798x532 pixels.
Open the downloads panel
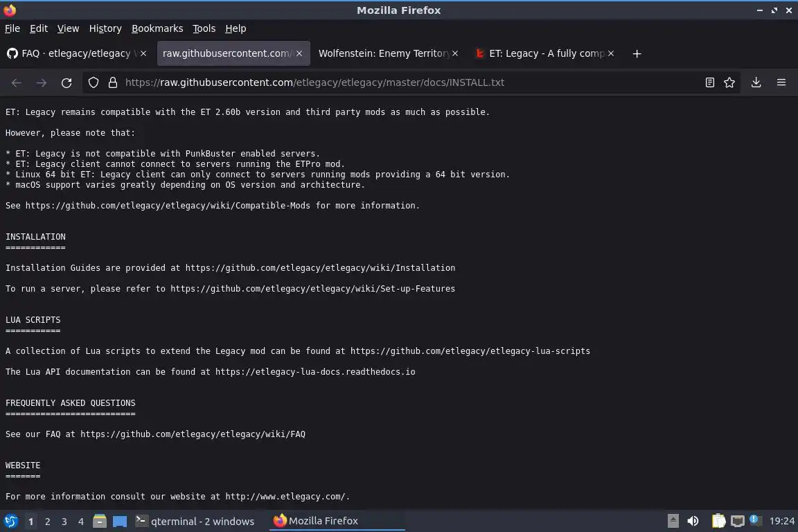pyautogui.click(x=756, y=82)
